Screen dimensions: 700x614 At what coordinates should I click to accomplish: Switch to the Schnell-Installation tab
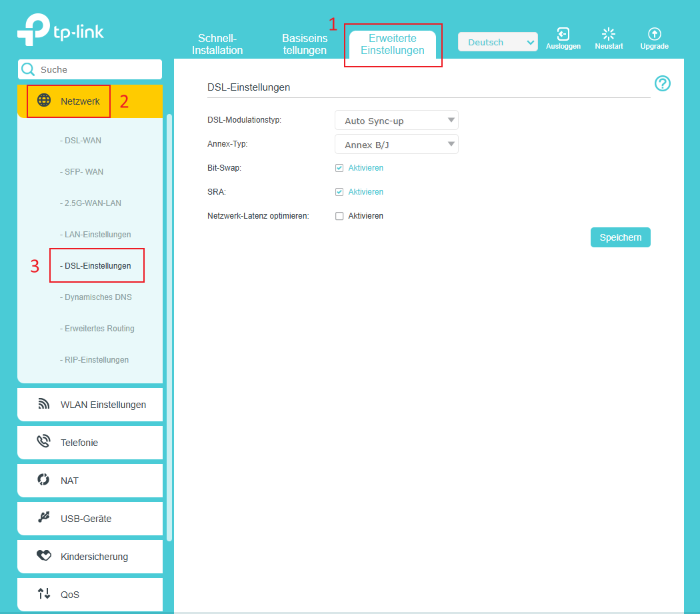click(217, 45)
